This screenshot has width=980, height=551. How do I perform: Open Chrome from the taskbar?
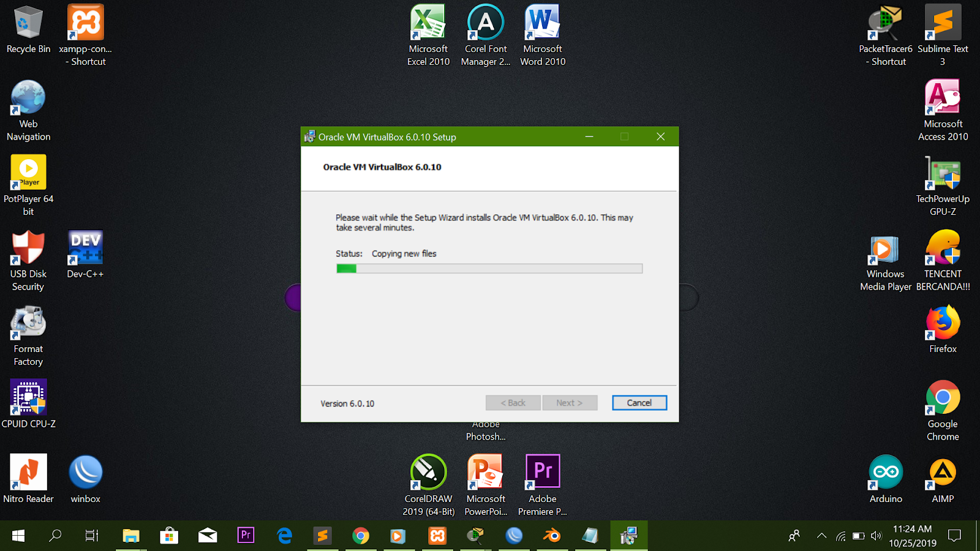click(361, 536)
